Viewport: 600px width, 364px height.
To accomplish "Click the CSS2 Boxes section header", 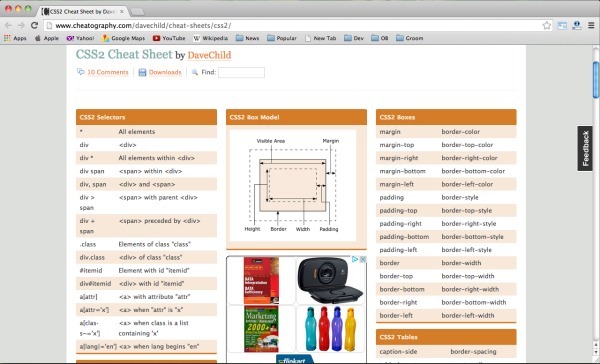I will 446,117.
